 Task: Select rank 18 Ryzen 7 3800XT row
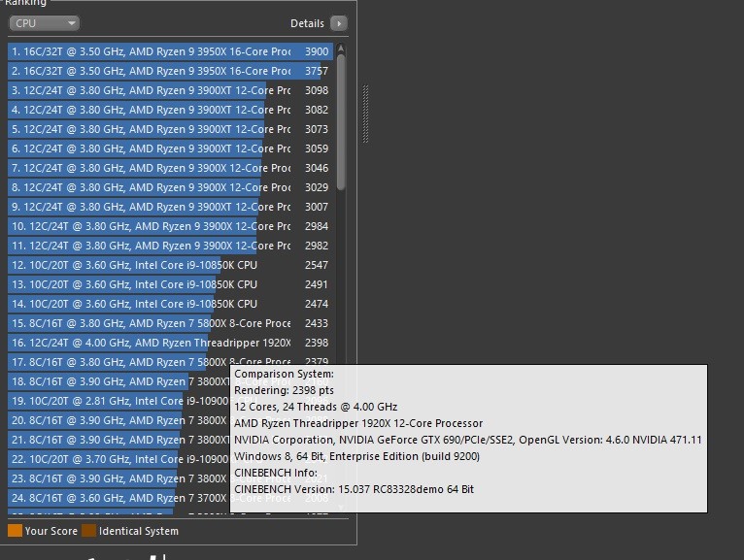coord(118,382)
